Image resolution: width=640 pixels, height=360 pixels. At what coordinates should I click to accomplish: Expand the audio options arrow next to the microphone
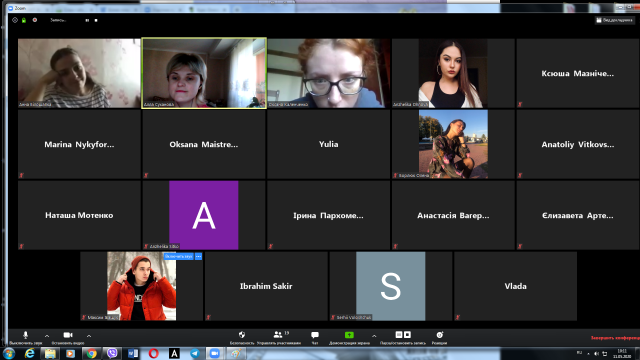coord(47,336)
